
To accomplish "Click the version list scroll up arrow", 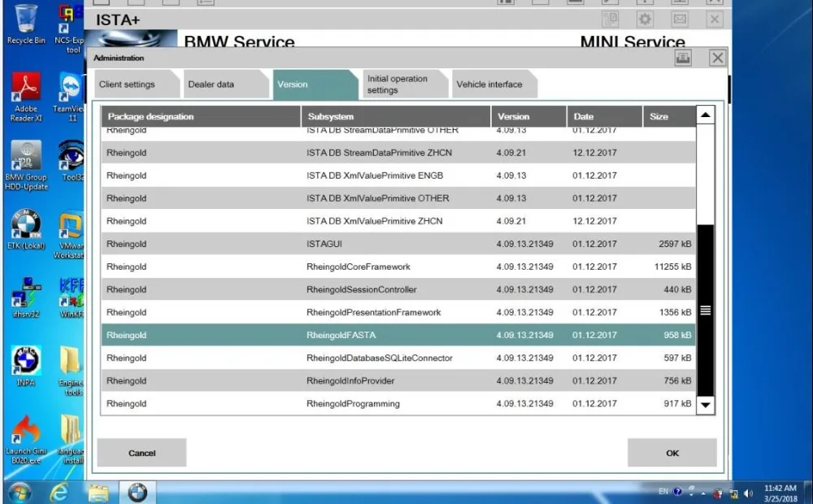I will pyautogui.click(x=705, y=115).
